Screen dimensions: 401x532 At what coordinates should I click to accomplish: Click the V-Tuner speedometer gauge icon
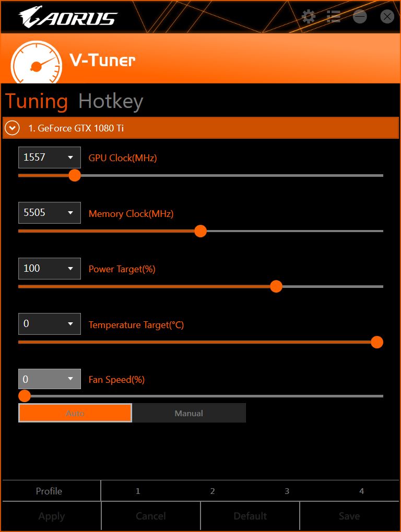point(37,62)
